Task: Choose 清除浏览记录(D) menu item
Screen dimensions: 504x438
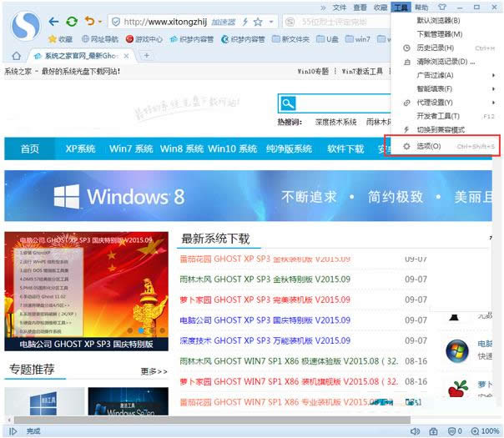Action: pos(446,62)
